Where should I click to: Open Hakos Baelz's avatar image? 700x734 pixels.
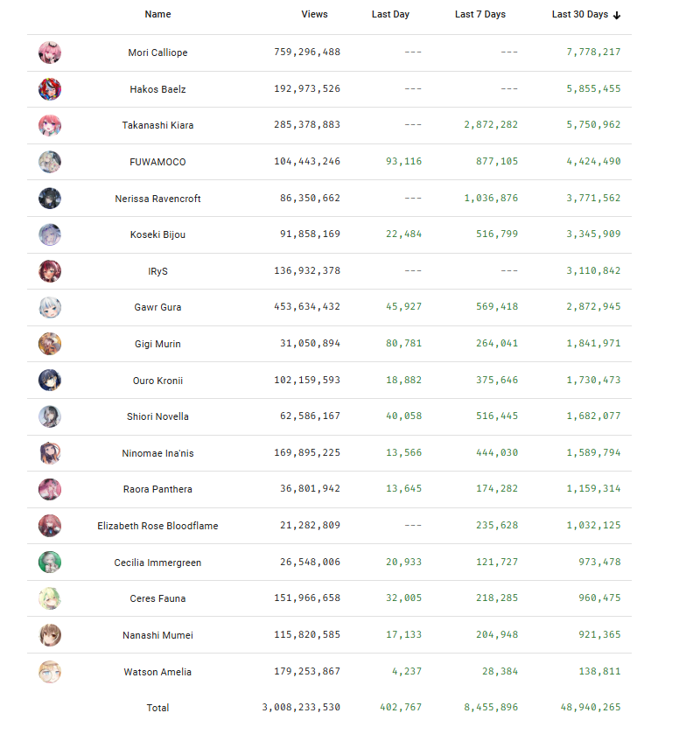coord(50,89)
